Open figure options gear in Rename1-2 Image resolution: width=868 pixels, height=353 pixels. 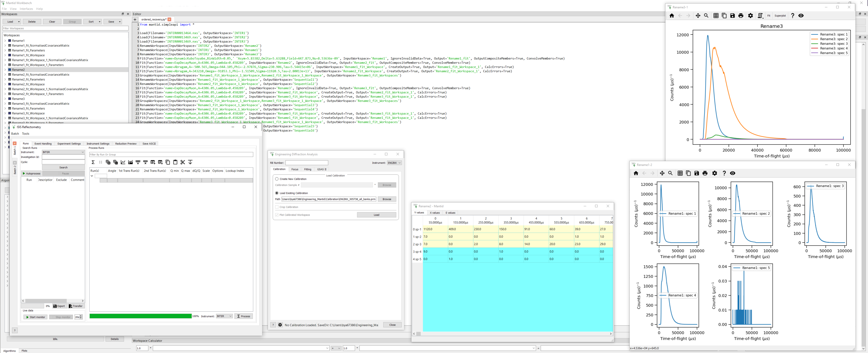[715, 173]
